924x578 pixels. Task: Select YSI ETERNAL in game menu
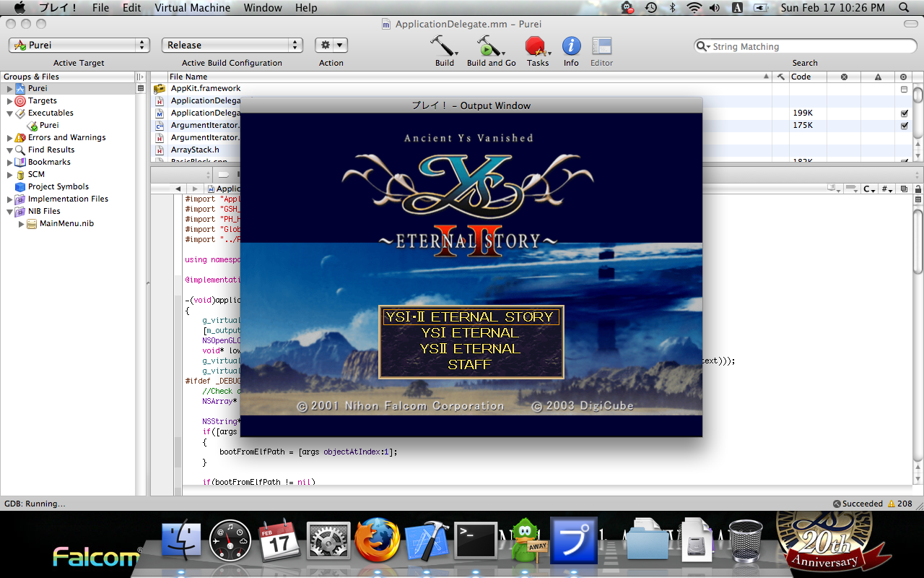click(x=470, y=333)
